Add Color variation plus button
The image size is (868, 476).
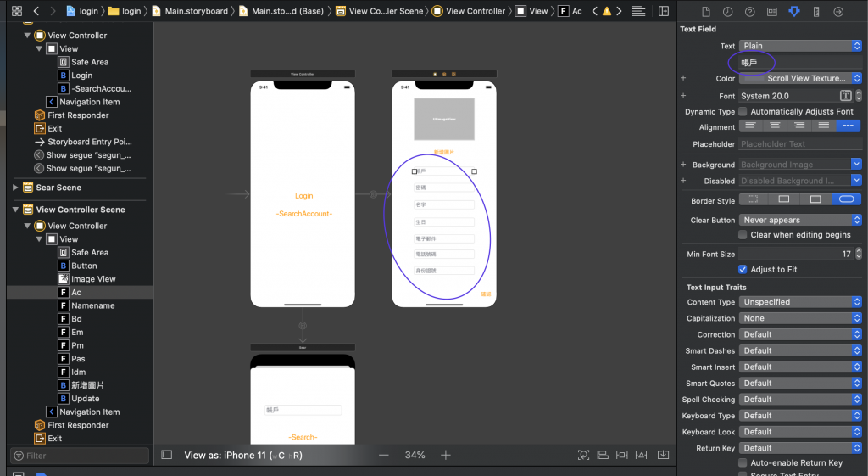(x=683, y=79)
